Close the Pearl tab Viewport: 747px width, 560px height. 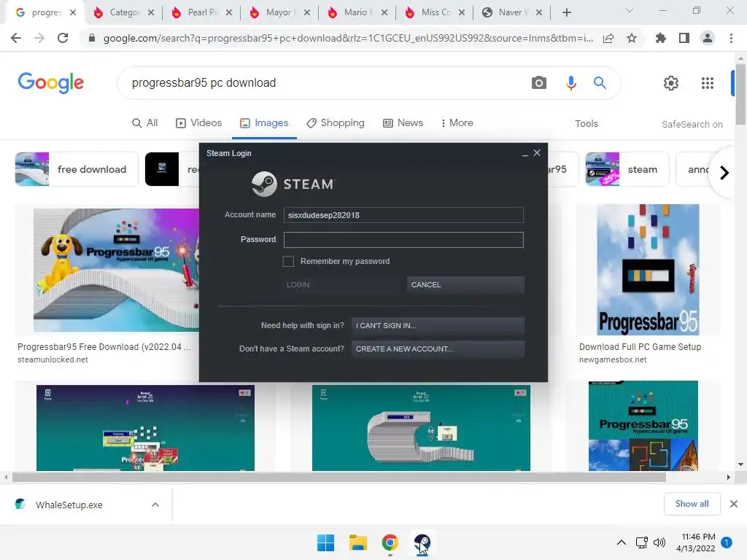click(229, 13)
